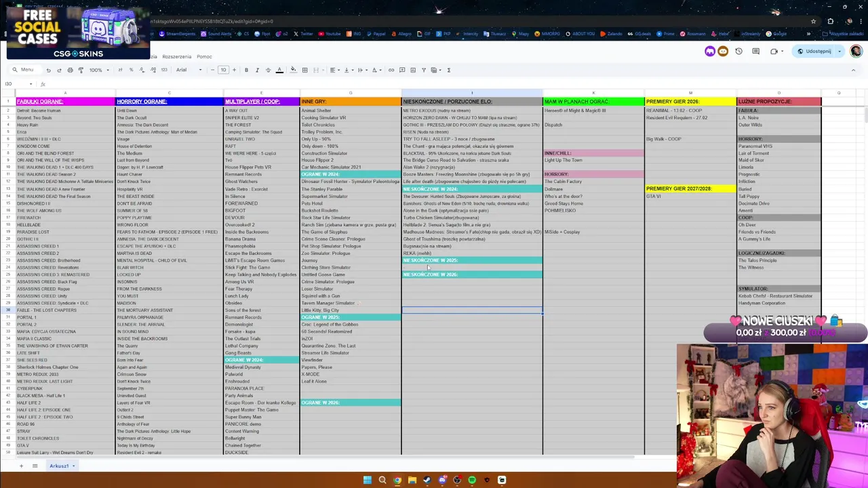Screen dimensions: 868x488
Task: Click the version history clock icon
Action: point(739,52)
